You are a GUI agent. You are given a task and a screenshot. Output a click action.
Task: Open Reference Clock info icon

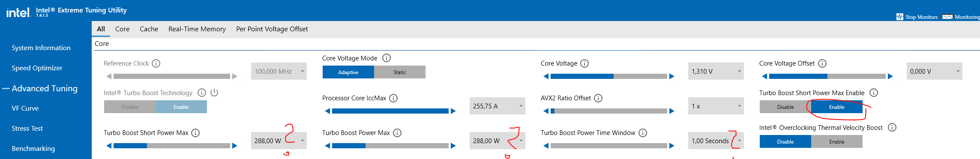156,63
